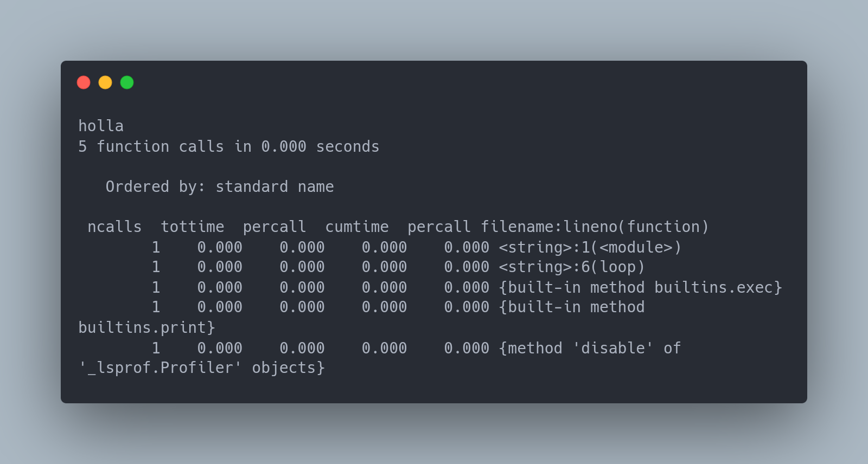Screen dimensions: 868x464
Task: Click the first 'percall' column header
Action: [275, 227]
